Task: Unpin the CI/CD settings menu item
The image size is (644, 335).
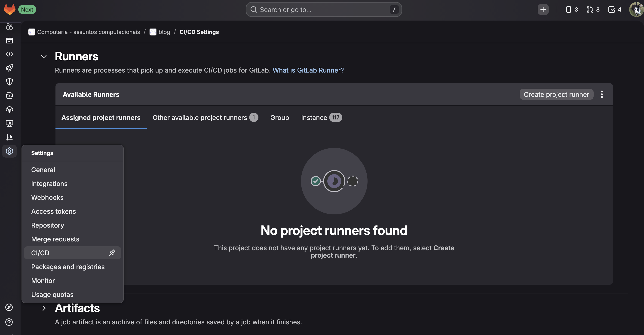Action: (x=112, y=253)
